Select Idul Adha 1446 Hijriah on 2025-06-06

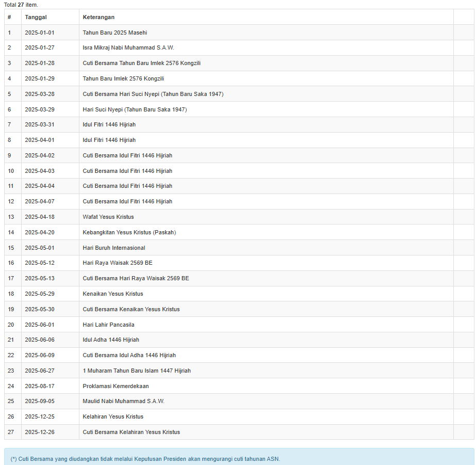111,340
